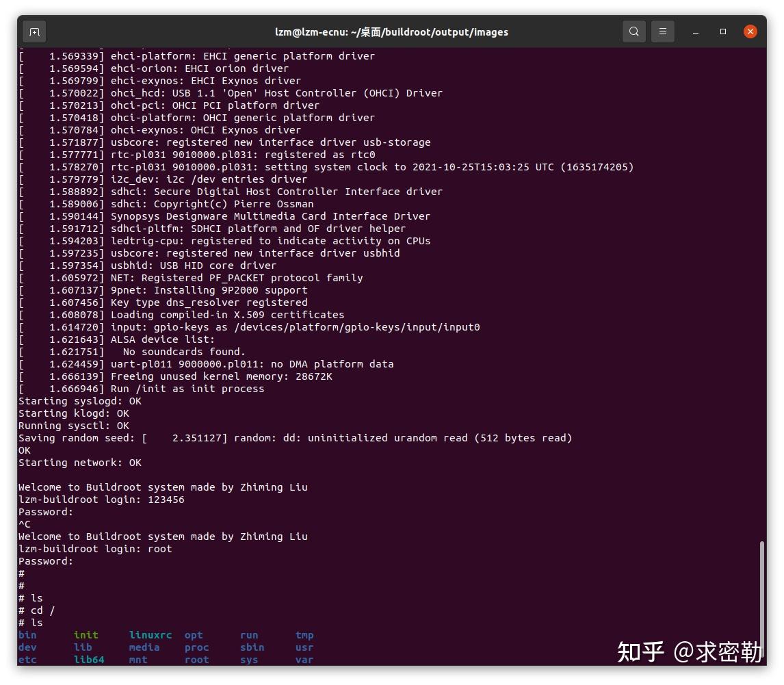Open a new terminal tab

34,31
